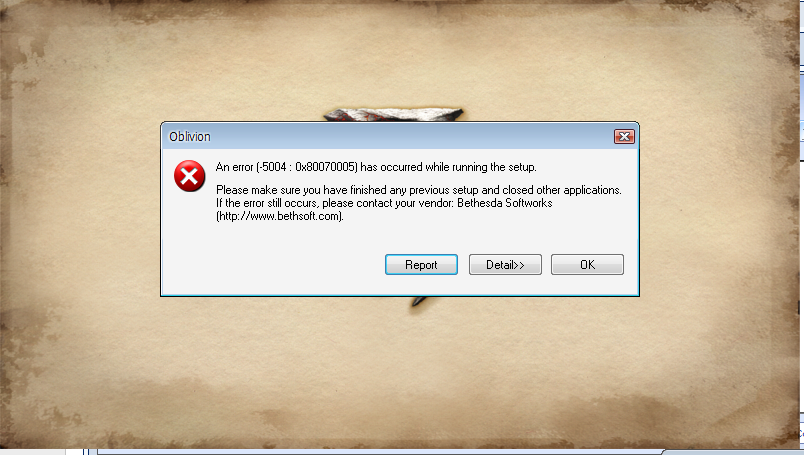The height and width of the screenshot is (455, 804).
Task: Click the Report button
Action: pos(421,265)
